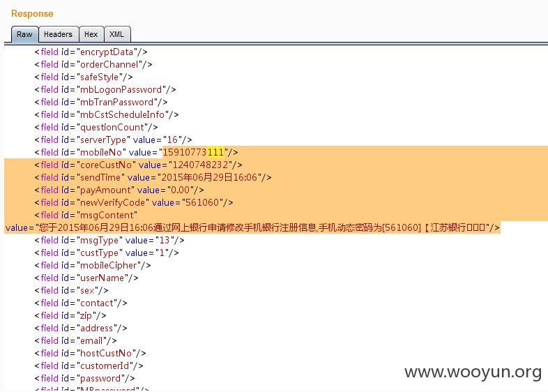This screenshot has width=548, height=392.
Task: Click the mobileCipher field line
Action: point(93,266)
